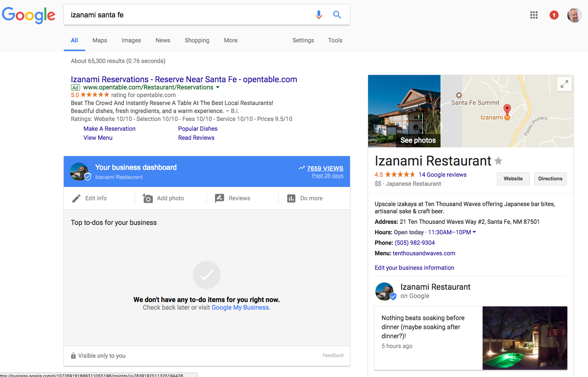588x377 pixels.
Task: Open Edit info in dashboard
Action: [96, 198]
